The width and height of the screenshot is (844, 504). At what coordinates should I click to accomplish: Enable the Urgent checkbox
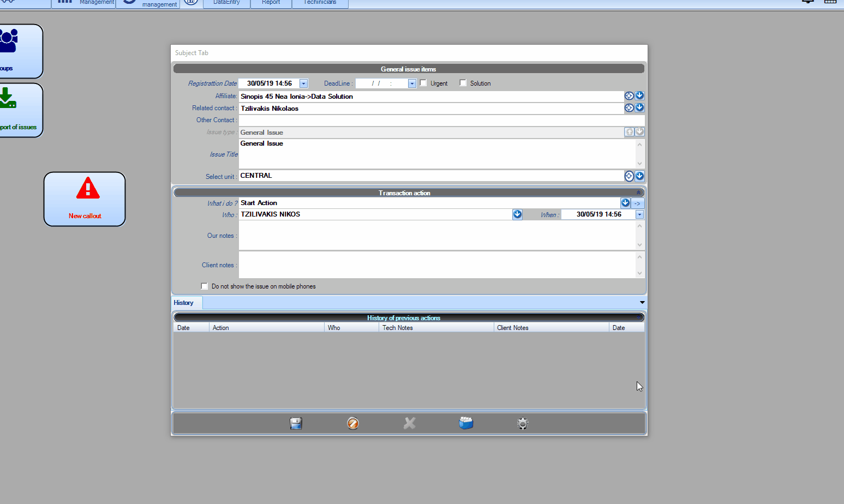423,83
